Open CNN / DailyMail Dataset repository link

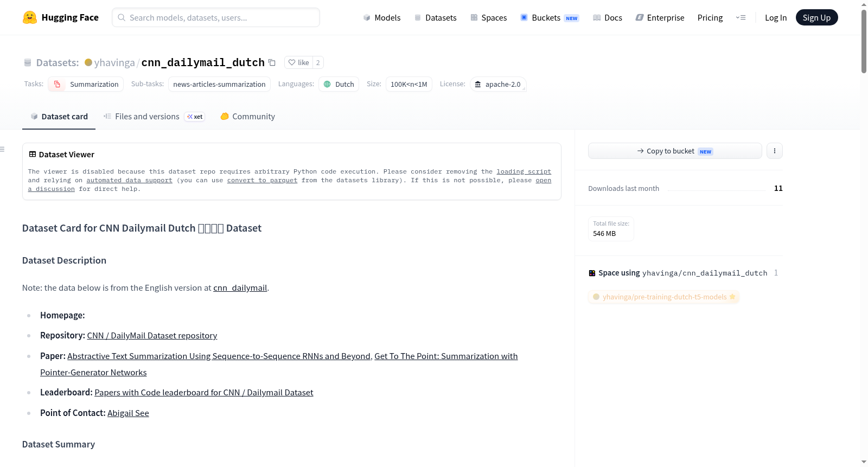point(152,336)
